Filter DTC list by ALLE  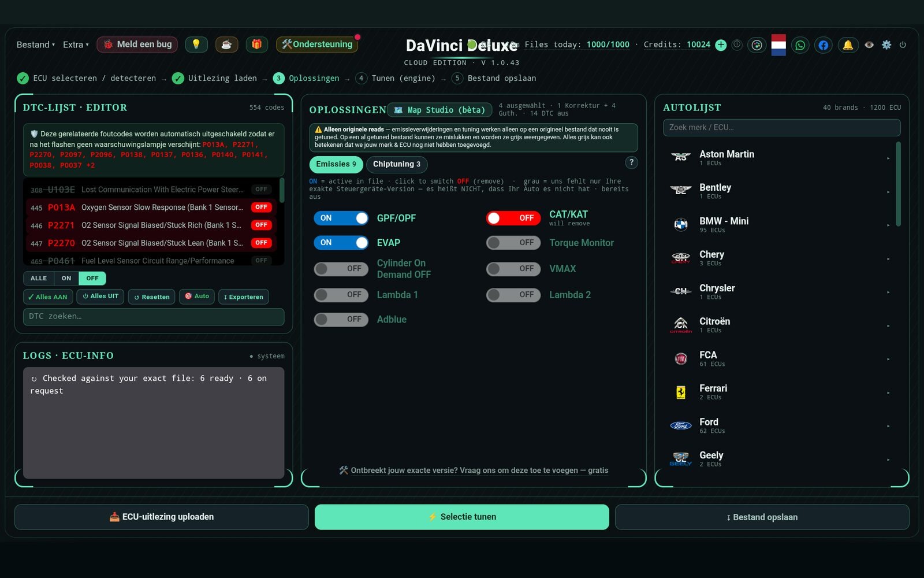click(39, 278)
